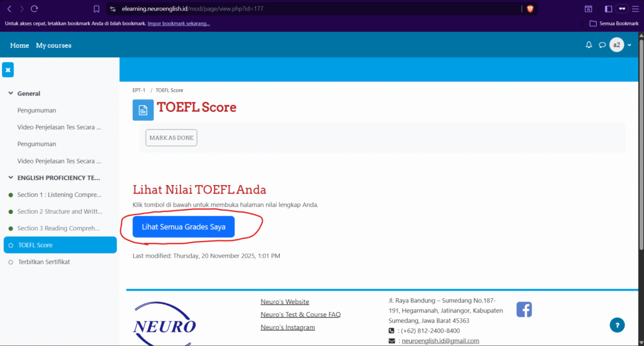This screenshot has width=644, height=346.
Task: Toggle the TOEFL Score completion circle in the sidebar
Action: tap(11, 245)
